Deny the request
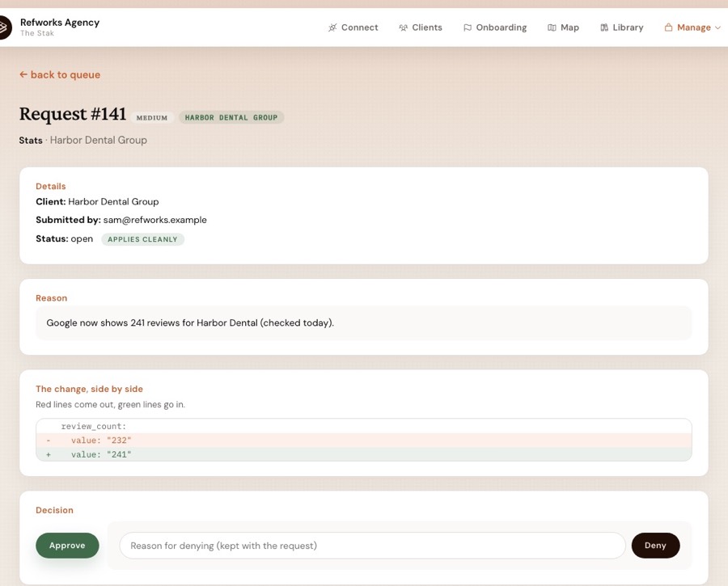Image resolution: width=728 pixels, height=586 pixels. pos(655,546)
